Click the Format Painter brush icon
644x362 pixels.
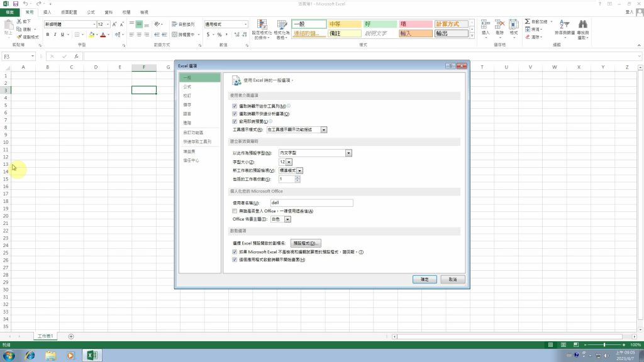[x=19, y=37]
